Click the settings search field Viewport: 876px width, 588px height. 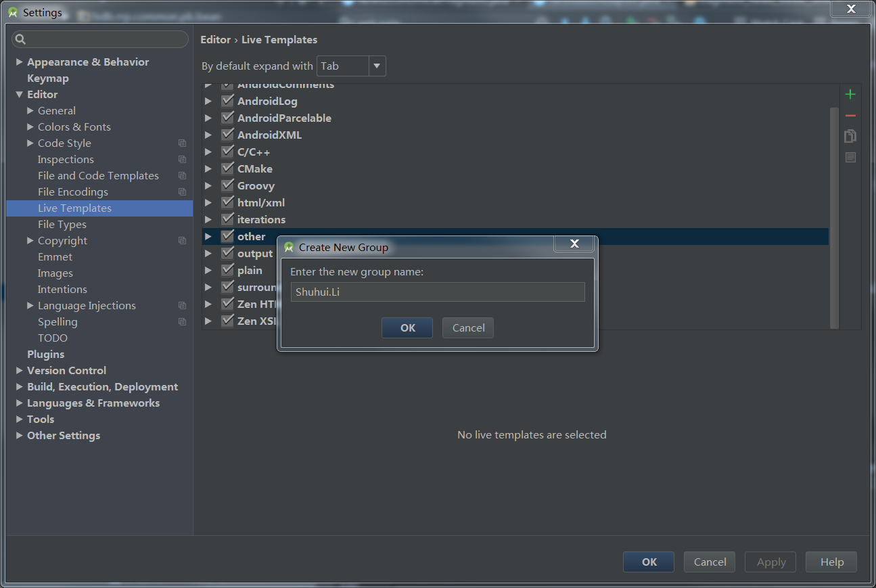pyautogui.click(x=100, y=39)
